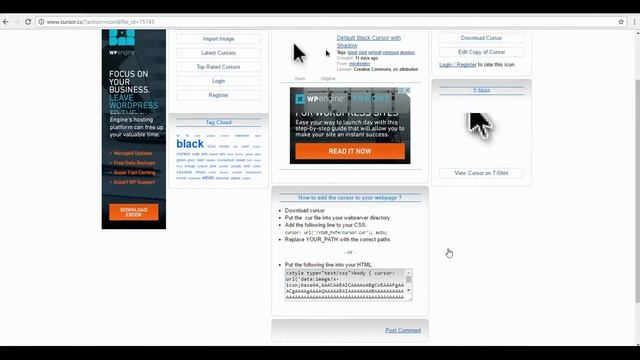Click the site info icon in address bar
Screen dimensions: 640x360
click(x=41, y=22)
